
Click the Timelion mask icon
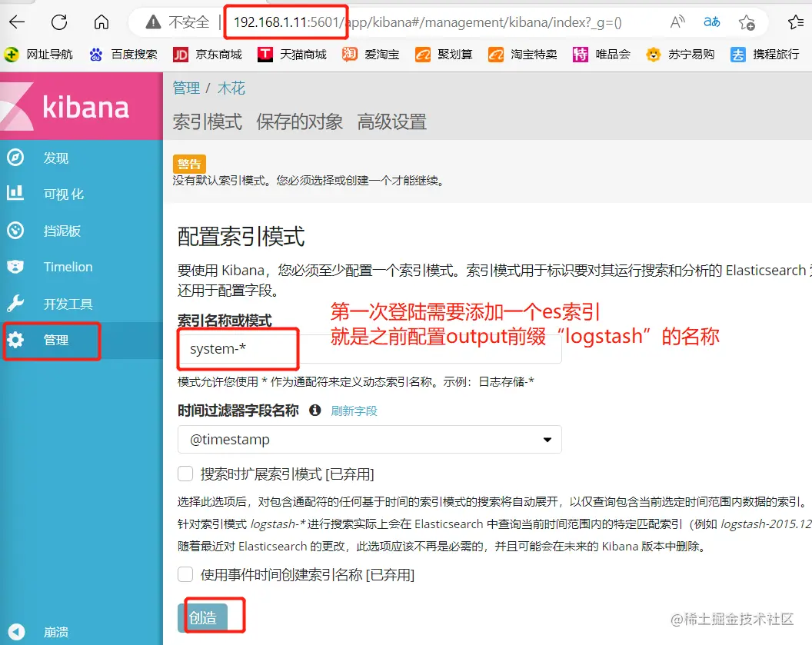(15, 267)
